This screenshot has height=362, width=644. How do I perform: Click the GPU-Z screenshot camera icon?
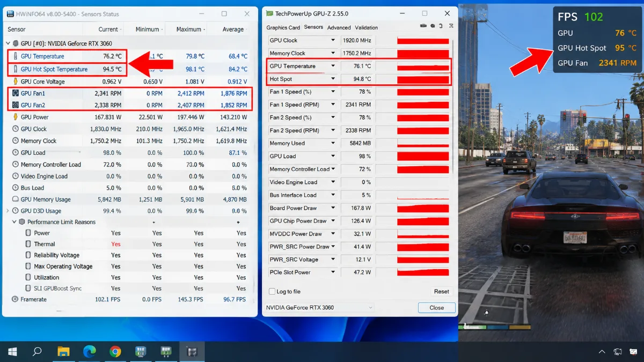(424, 26)
